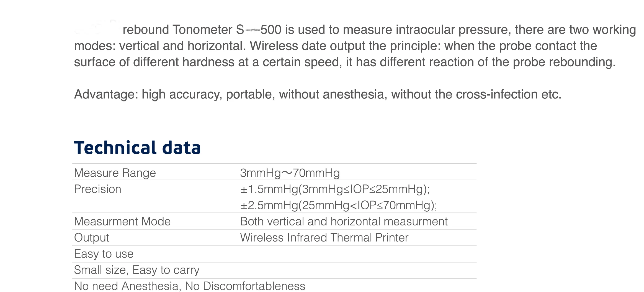Select the 3mmHg~70mmHg range value
This screenshot has height=292, width=644.
(290, 173)
